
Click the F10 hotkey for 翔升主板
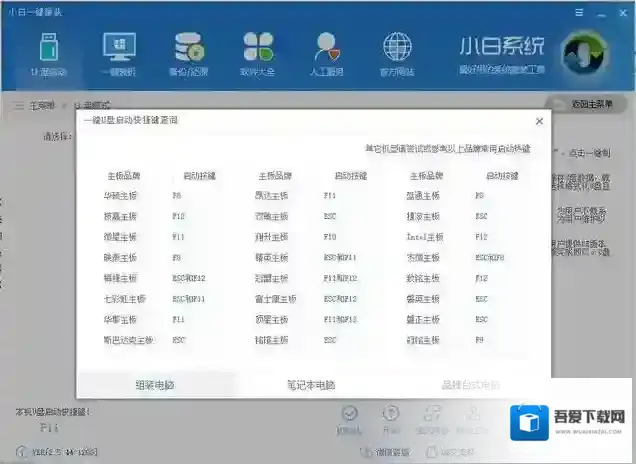pos(330,237)
